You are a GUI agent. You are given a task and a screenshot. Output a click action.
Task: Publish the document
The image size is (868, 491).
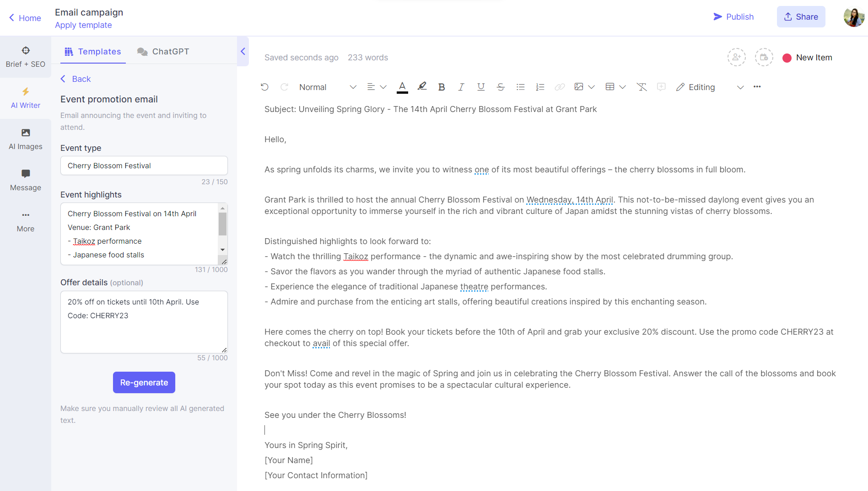(733, 17)
